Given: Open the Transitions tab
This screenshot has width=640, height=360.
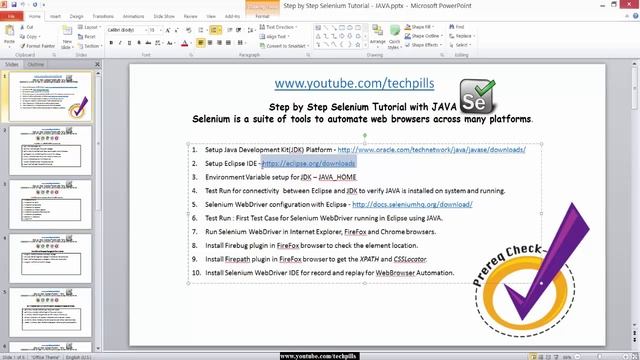Looking at the screenshot, I should coord(103,16).
